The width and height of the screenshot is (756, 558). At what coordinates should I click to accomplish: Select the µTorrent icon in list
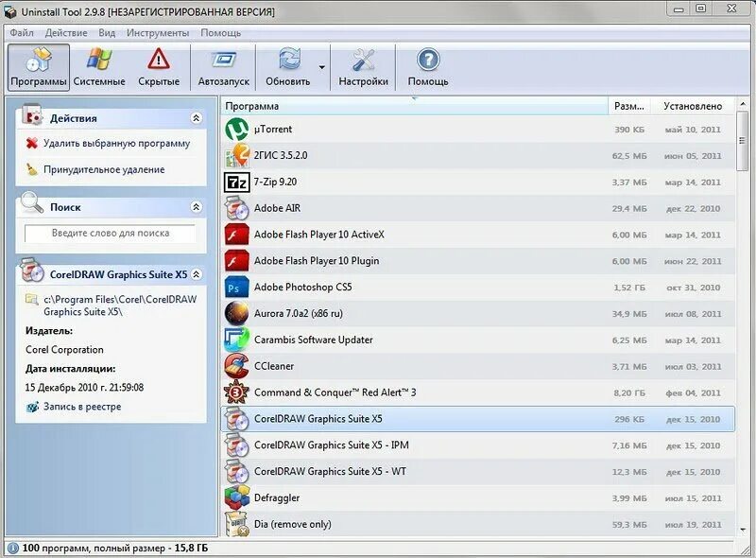(237, 130)
